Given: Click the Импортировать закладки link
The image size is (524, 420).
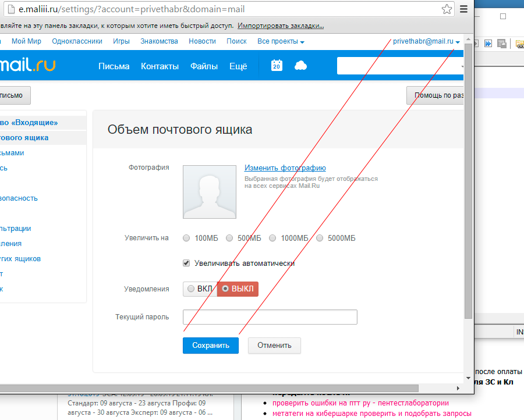Looking at the screenshot, I should (x=281, y=26).
